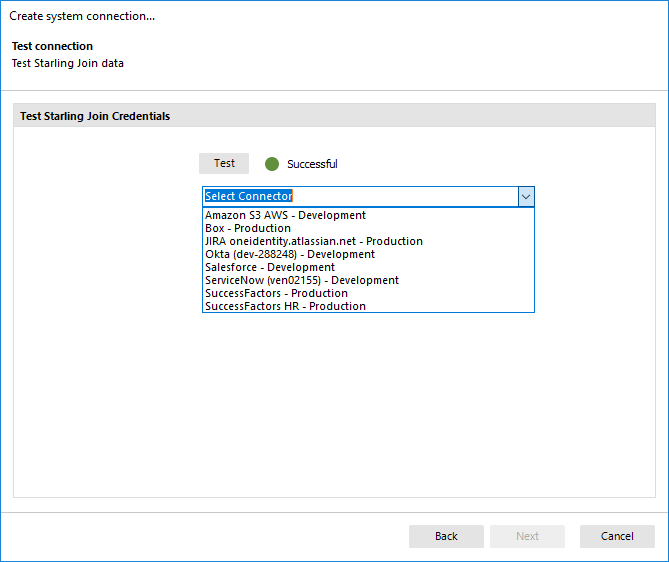Click the Create system connection title text
This screenshot has width=669, height=562.
click(82, 16)
